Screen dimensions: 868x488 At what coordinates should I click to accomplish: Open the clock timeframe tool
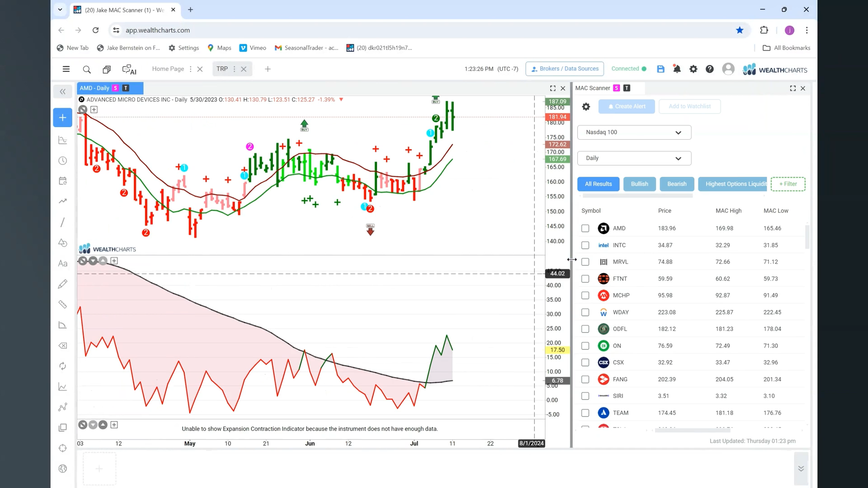(63, 161)
